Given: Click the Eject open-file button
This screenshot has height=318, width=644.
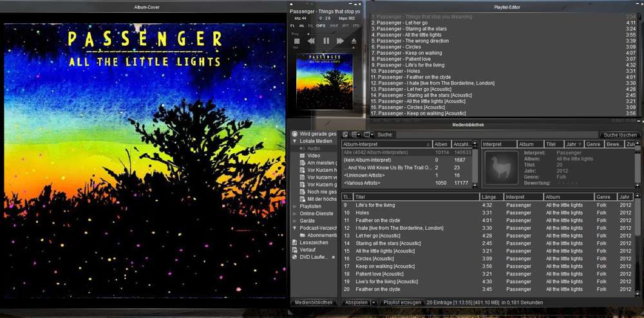Looking at the screenshot, I should (x=354, y=41).
